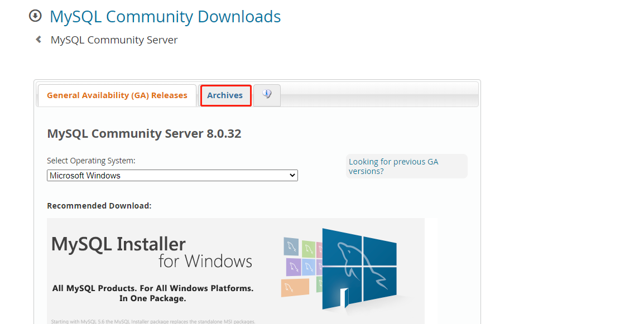Follow Looking for previous GA versions link
This screenshot has width=644, height=324.
coord(393,166)
